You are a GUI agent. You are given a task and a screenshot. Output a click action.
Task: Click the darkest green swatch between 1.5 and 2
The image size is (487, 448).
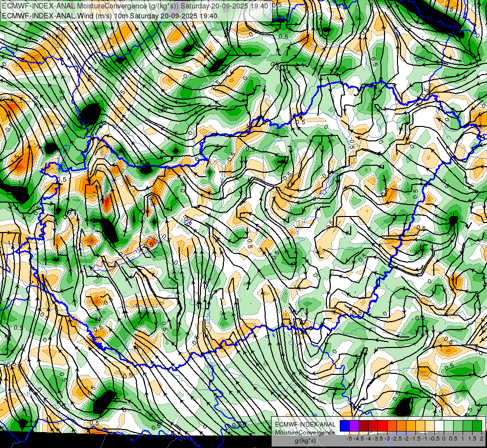[x=477, y=426]
